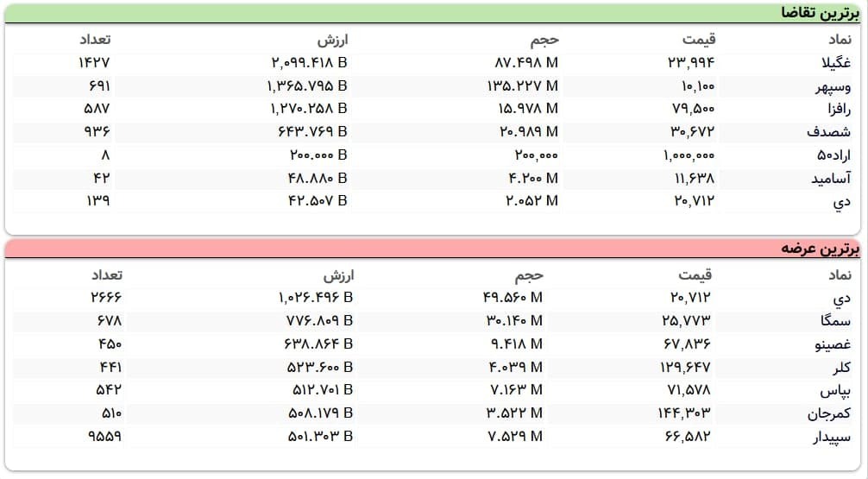
Task: Select the شصدف symbol row name
Action: click(829, 133)
